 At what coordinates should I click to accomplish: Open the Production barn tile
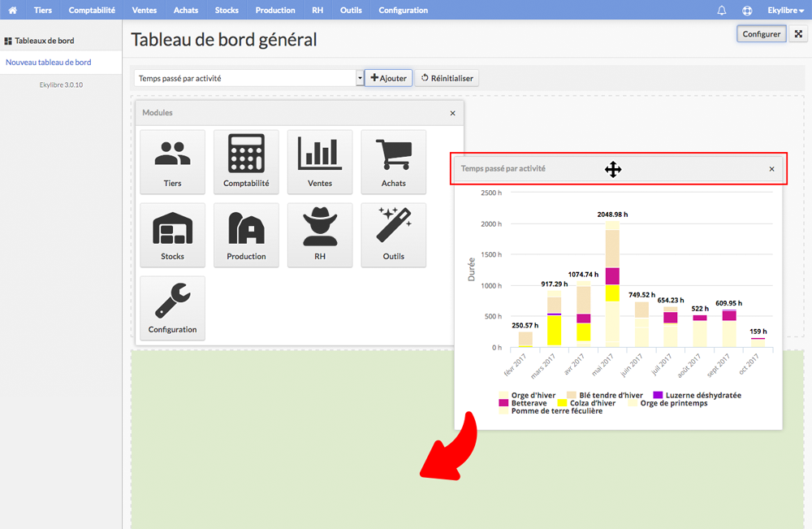pyautogui.click(x=246, y=235)
